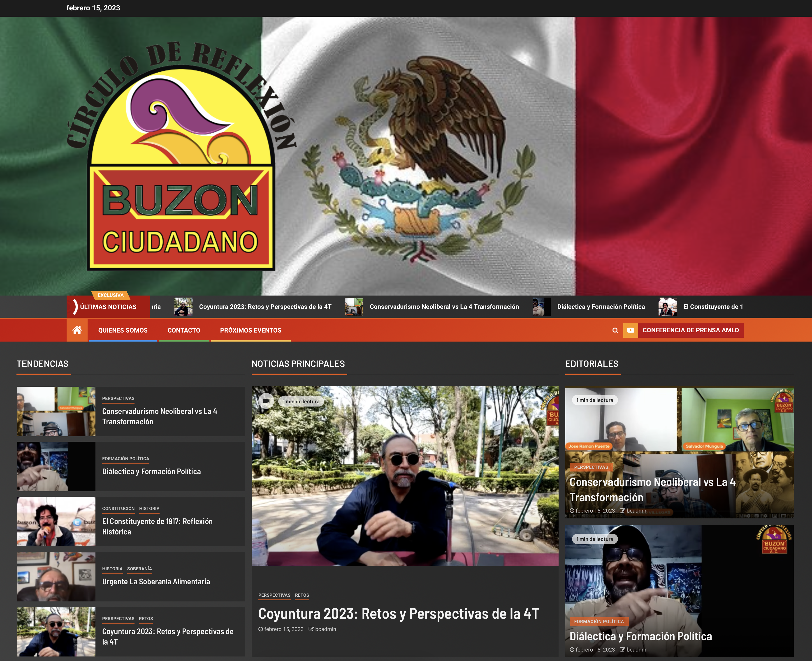This screenshot has width=812, height=661.
Task: Click the Diálectica y Formación Política trending thumbnail
Action: point(56,467)
